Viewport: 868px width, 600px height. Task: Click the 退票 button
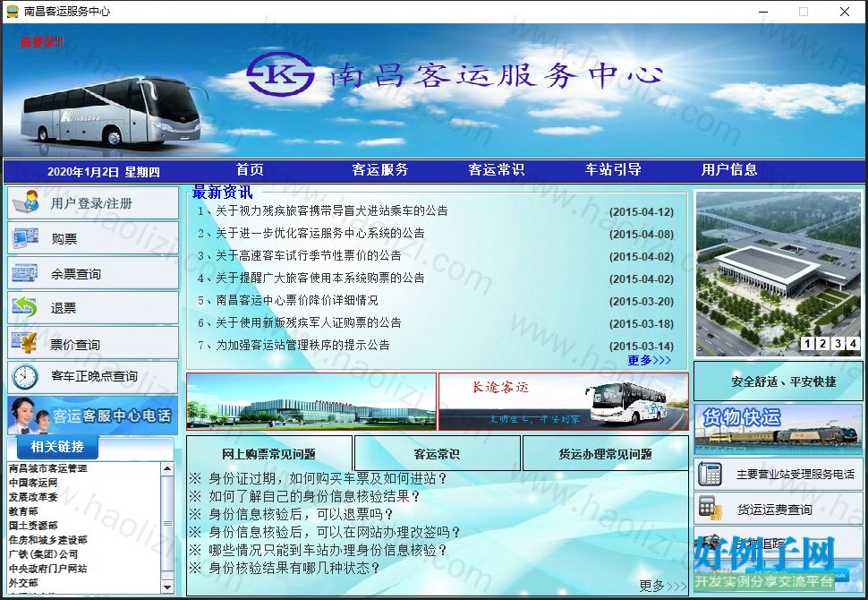click(x=93, y=308)
